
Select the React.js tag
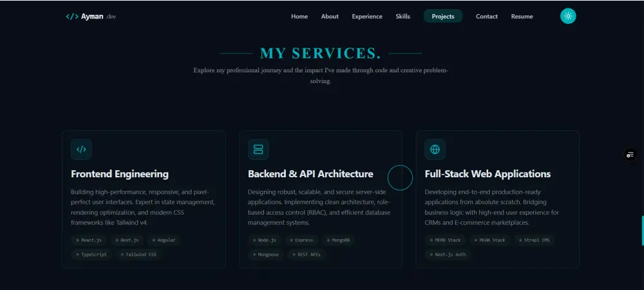click(x=89, y=240)
